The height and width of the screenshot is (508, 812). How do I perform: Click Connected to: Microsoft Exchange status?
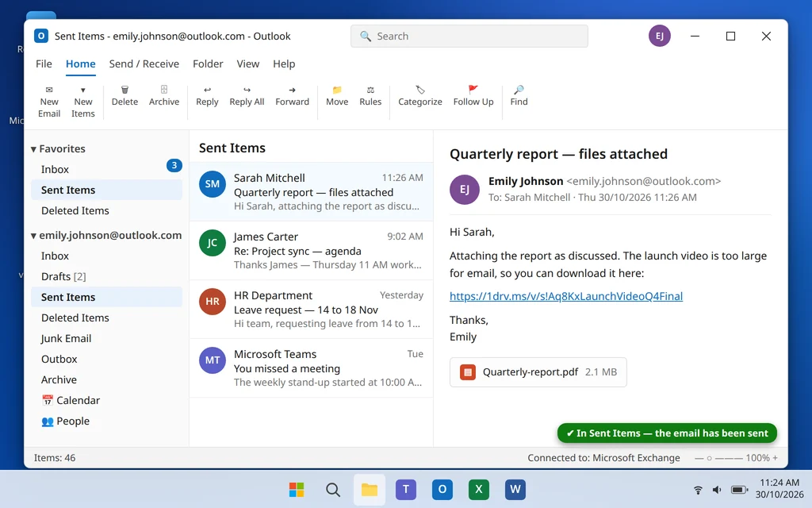click(x=603, y=458)
